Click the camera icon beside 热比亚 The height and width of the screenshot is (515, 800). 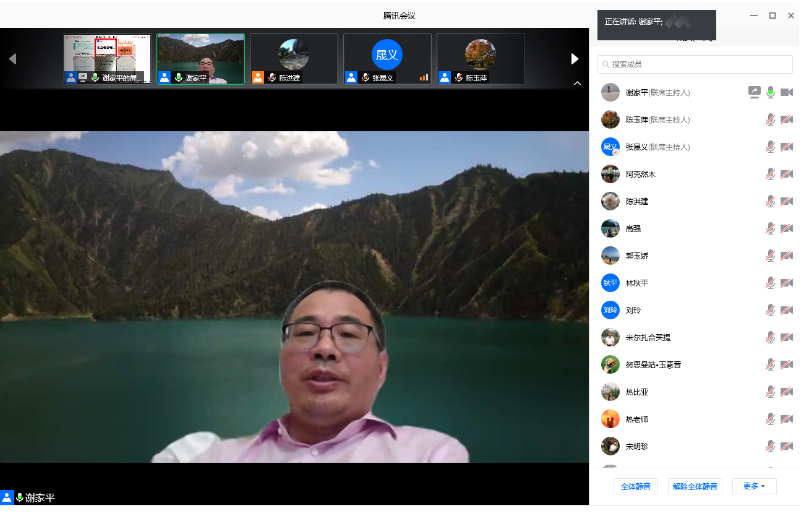tap(787, 392)
